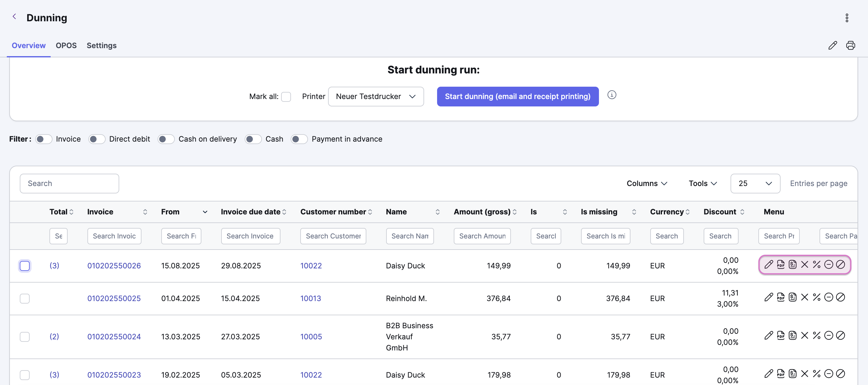Click the back arrow beside Dunning
The image size is (868, 385).
(14, 16)
